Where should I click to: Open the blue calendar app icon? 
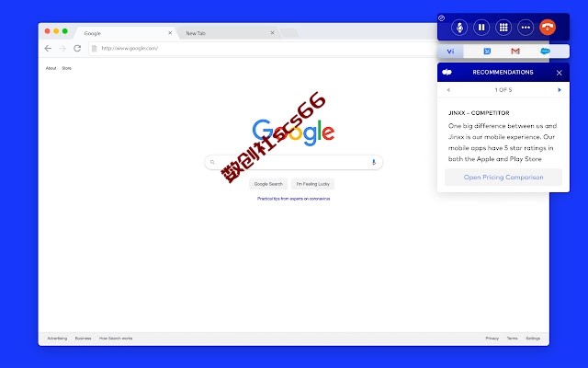pos(487,52)
